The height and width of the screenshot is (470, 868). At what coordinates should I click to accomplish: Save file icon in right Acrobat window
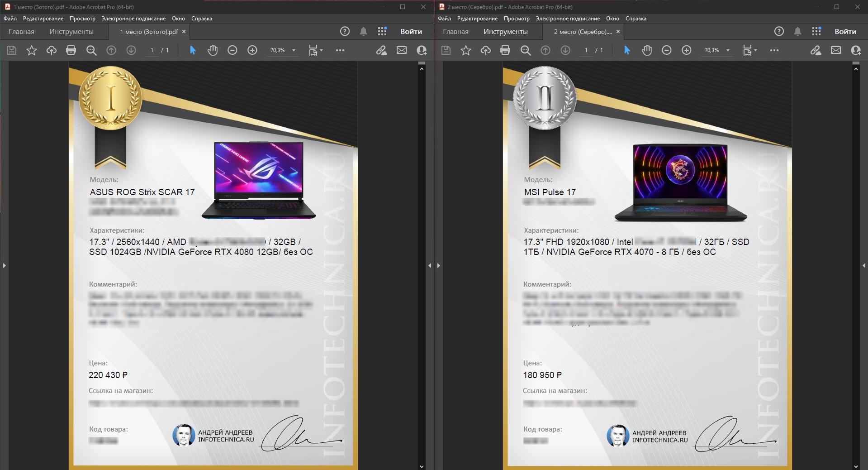point(446,50)
